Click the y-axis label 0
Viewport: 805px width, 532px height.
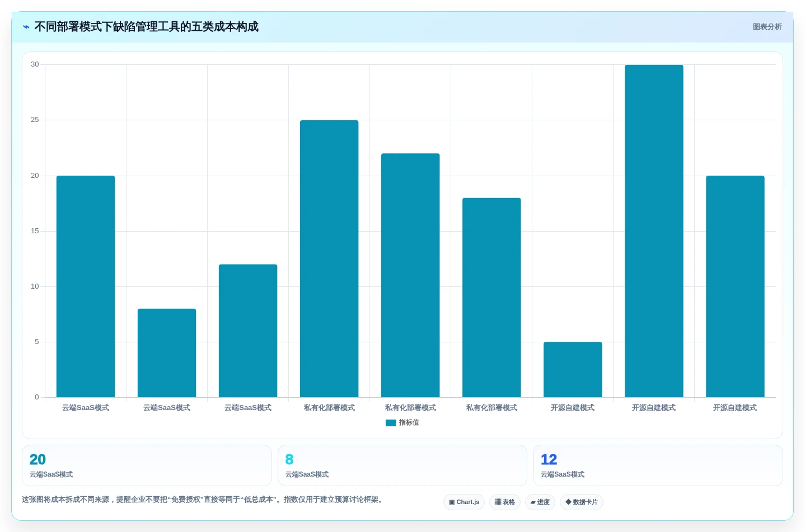37,397
